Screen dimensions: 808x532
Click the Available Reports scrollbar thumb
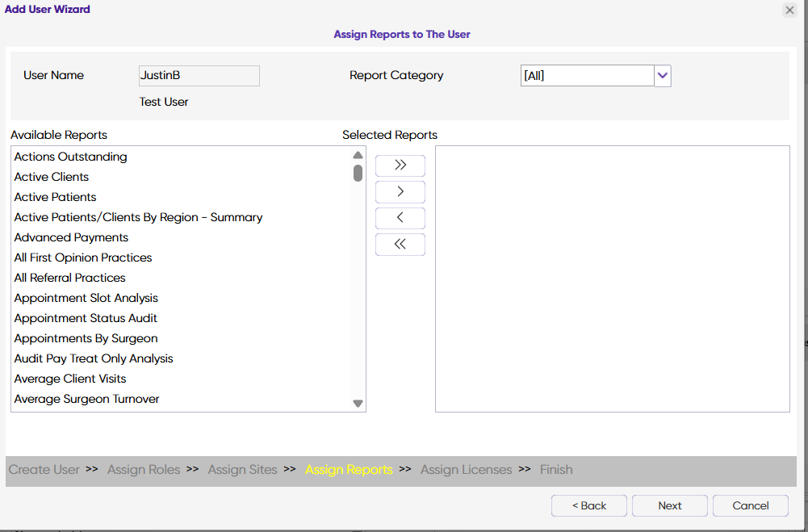pyautogui.click(x=358, y=174)
